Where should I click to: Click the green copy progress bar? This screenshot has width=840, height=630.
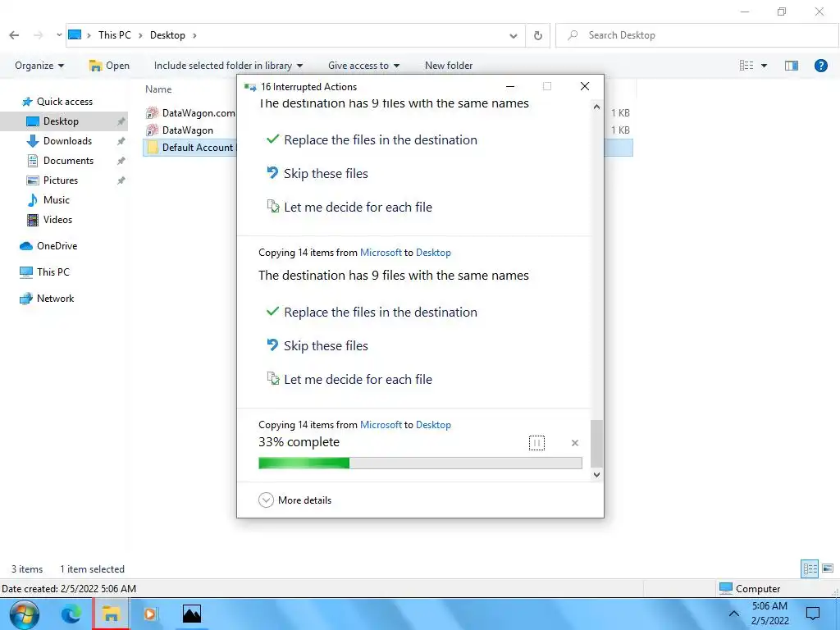pos(420,463)
